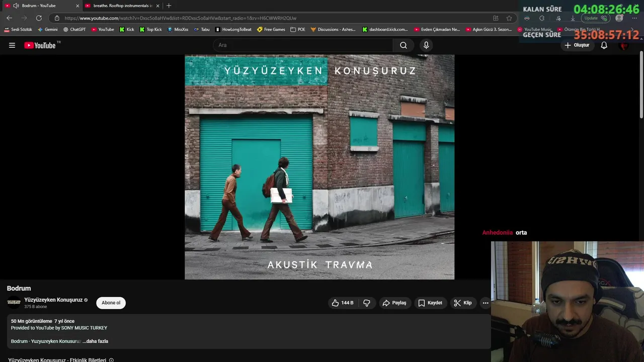Open Evden Çıkmadan Ne... bookmark
The height and width of the screenshot is (362, 644).
coord(437,30)
